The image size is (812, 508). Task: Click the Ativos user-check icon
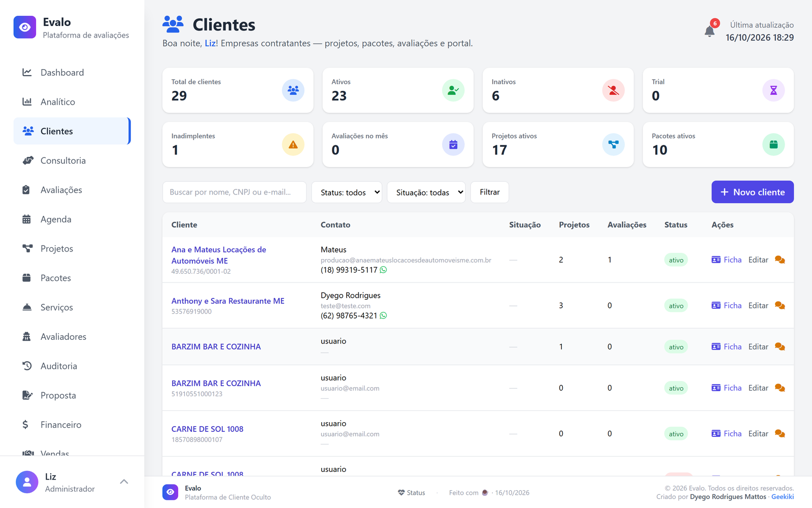(453, 90)
